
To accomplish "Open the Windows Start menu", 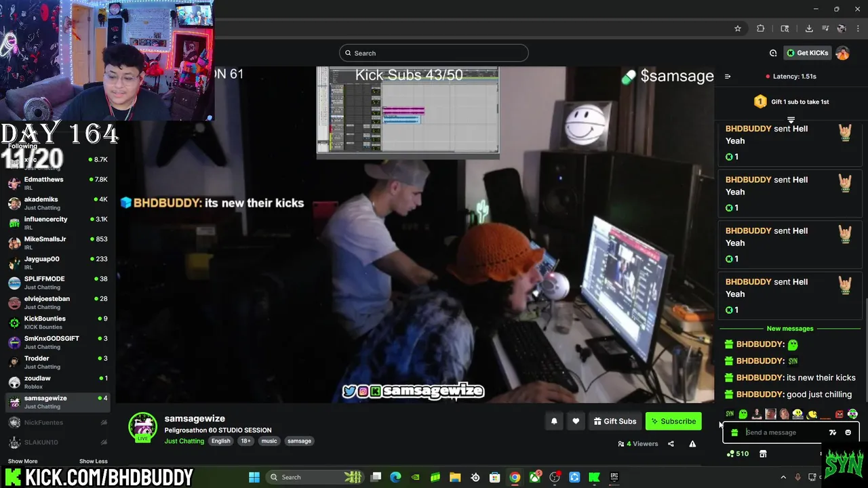I will (254, 477).
